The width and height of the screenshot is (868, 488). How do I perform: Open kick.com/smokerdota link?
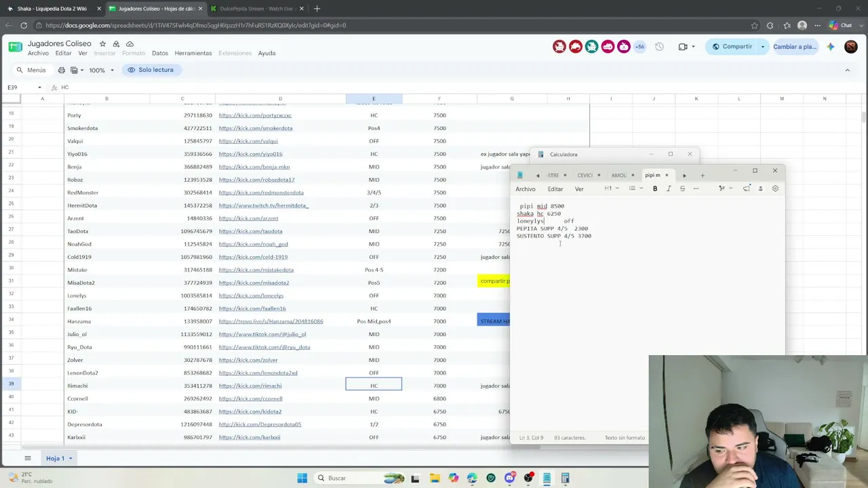tap(256, 128)
